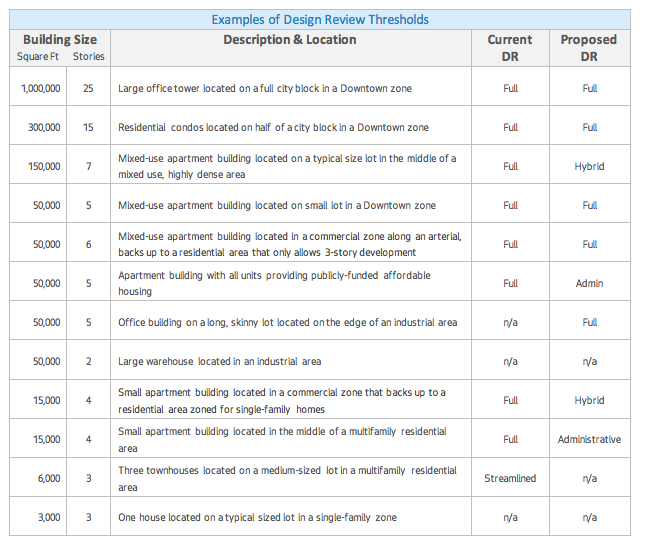
Task: Select the 'Residential condos' description text
Action: (273, 127)
